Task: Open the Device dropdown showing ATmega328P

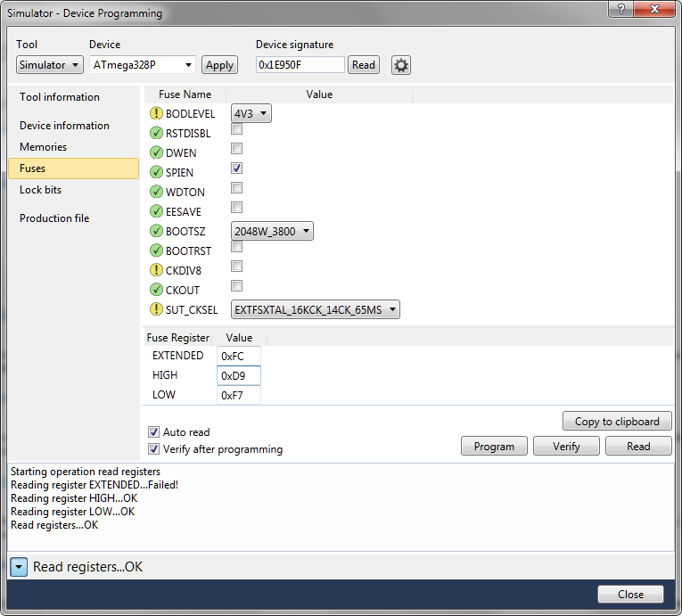Action: pos(143,65)
